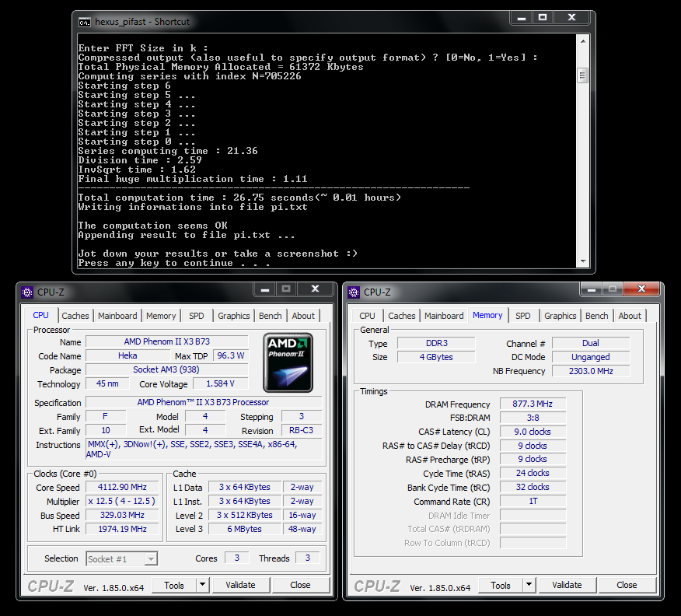The width and height of the screenshot is (681, 616).
Task: Click the Validate button in the left CPU-Z window
Action: pyautogui.click(x=241, y=585)
